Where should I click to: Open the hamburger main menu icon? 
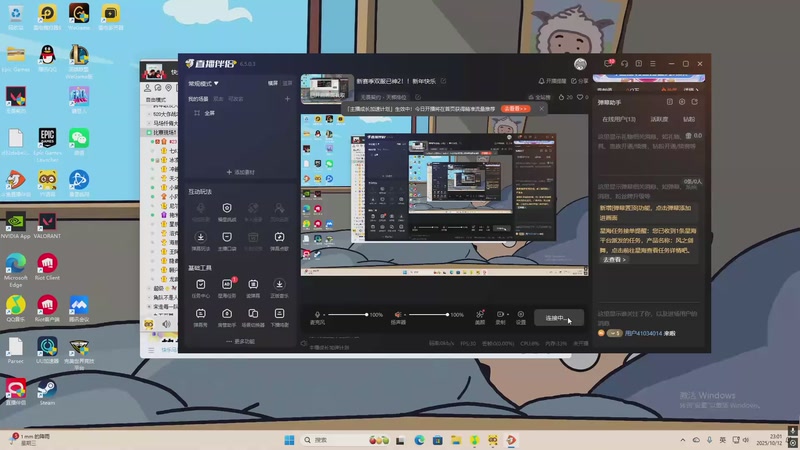pyautogui.click(x=653, y=64)
